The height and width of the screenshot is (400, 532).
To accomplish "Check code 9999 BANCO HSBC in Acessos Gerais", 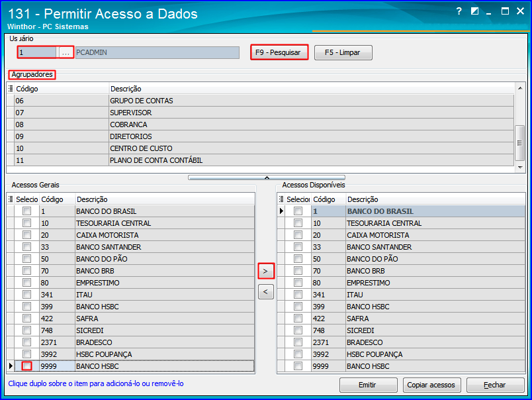I will click(x=27, y=366).
